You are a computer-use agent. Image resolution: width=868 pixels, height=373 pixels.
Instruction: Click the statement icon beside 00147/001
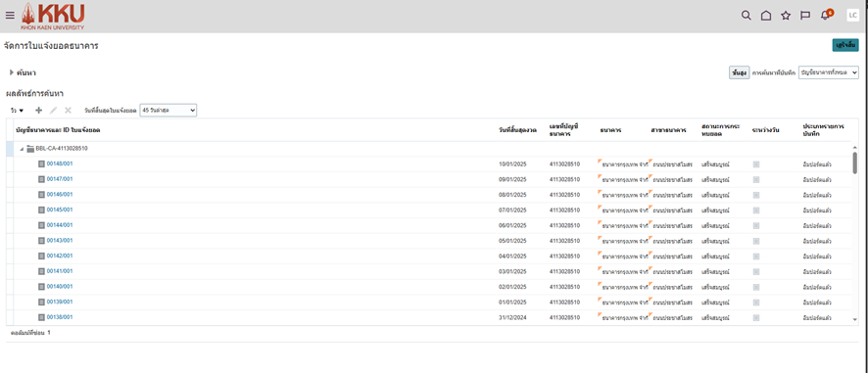tap(41, 179)
